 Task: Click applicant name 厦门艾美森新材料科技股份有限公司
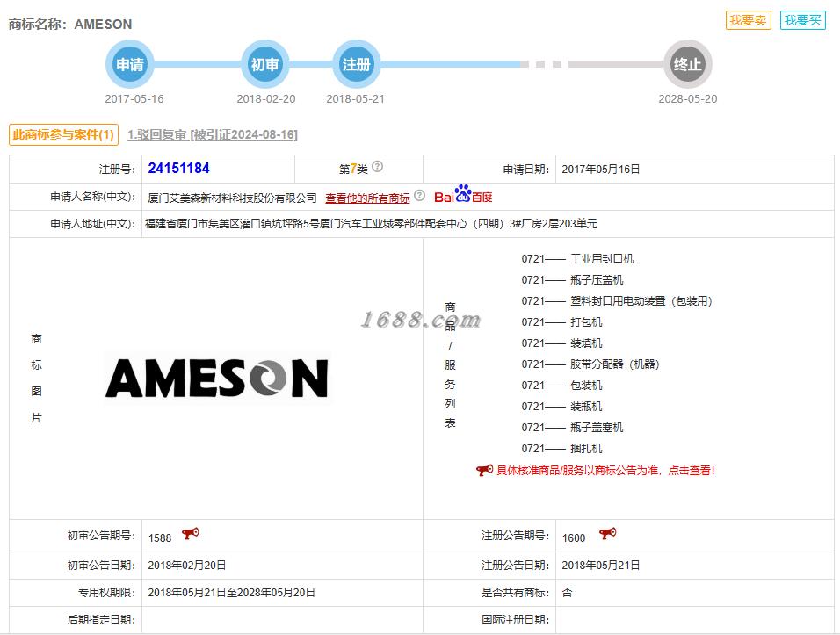click(233, 198)
